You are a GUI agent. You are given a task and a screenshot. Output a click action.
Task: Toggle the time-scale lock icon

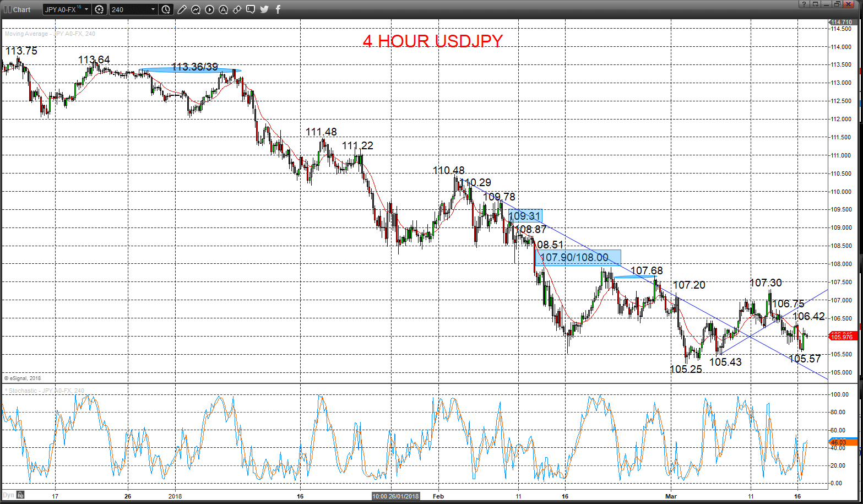pos(20,495)
